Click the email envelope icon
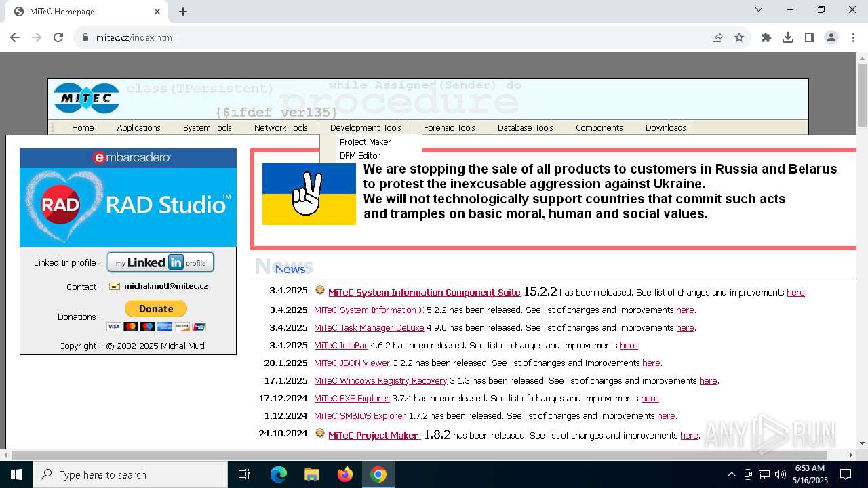The height and width of the screenshot is (488, 868). click(x=115, y=287)
